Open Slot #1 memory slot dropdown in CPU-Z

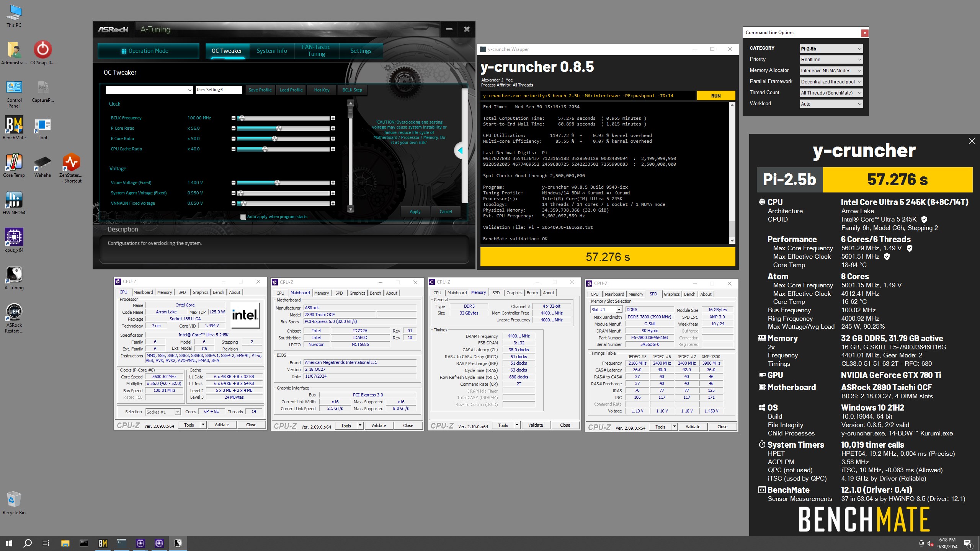coord(606,310)
